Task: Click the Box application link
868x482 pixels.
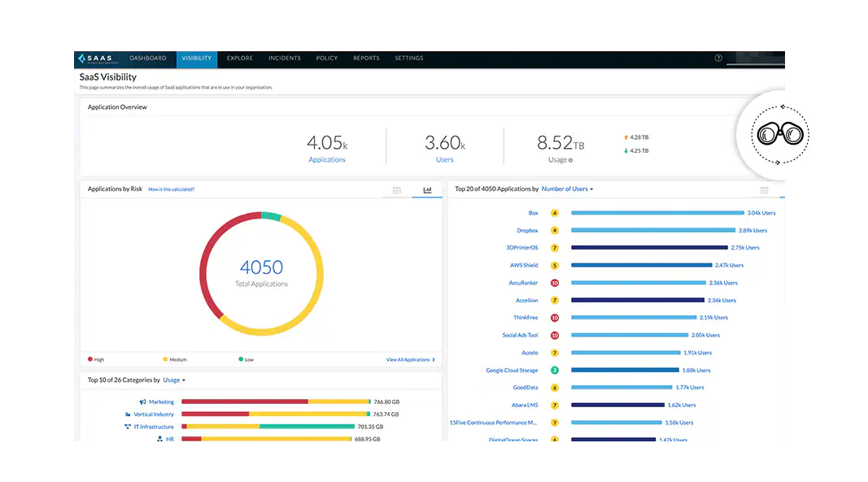Action: click(x=534, y=213)
